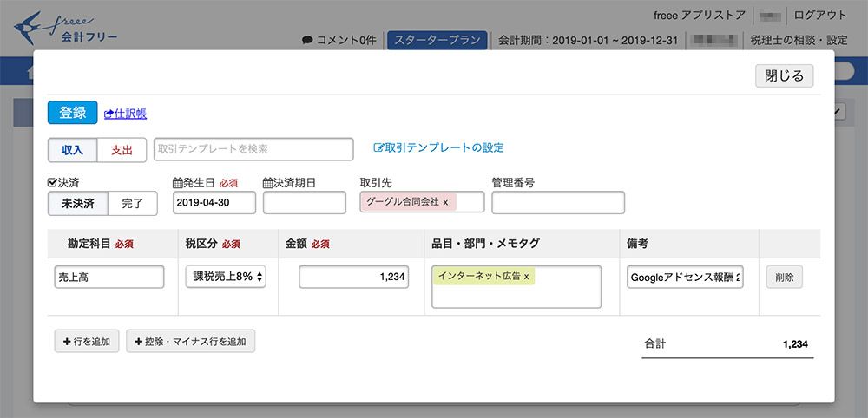The height and width of the screenshot is (418, 868).
Task: Remove the インターネット広告 item tag
Action: click(x=527, y=276)
